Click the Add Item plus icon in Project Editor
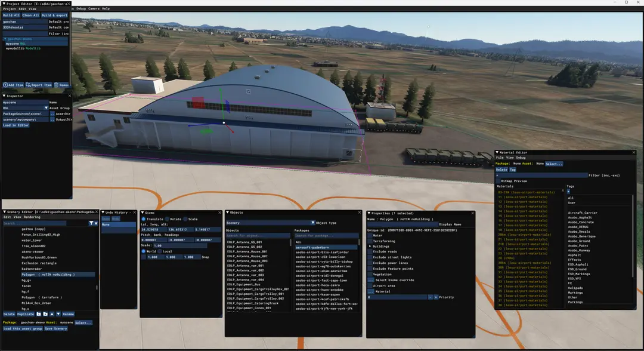This screenshot has width=644, height=351. click(5, 85)
